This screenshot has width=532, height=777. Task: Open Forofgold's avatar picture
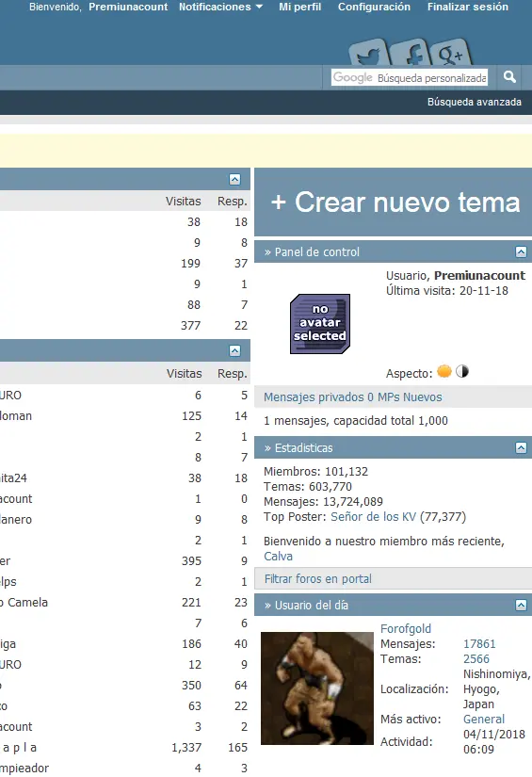pos(317,688)
